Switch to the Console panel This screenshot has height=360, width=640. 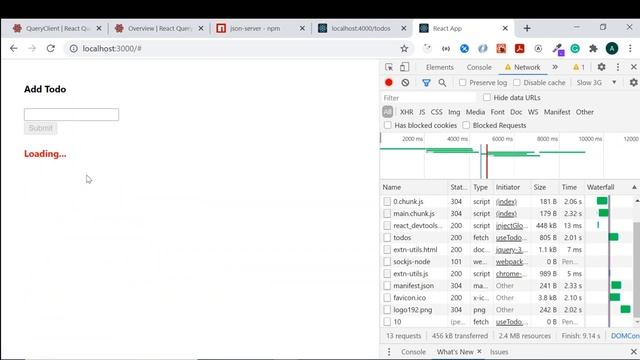[x=479, y=67]
